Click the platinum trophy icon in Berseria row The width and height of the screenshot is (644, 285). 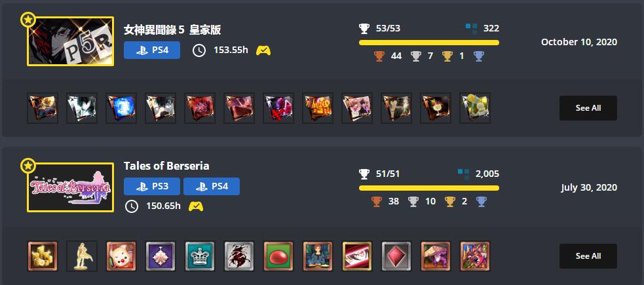tap(480, 202)
